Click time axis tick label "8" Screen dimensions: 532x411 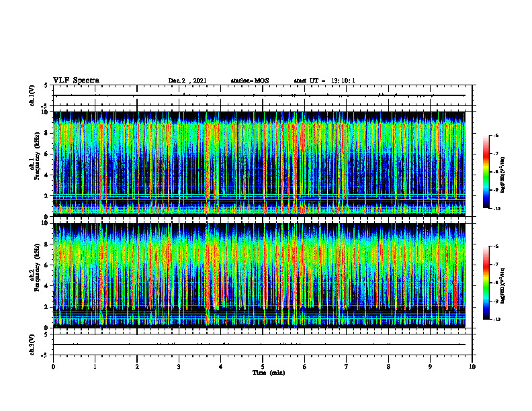click(388, 367)
